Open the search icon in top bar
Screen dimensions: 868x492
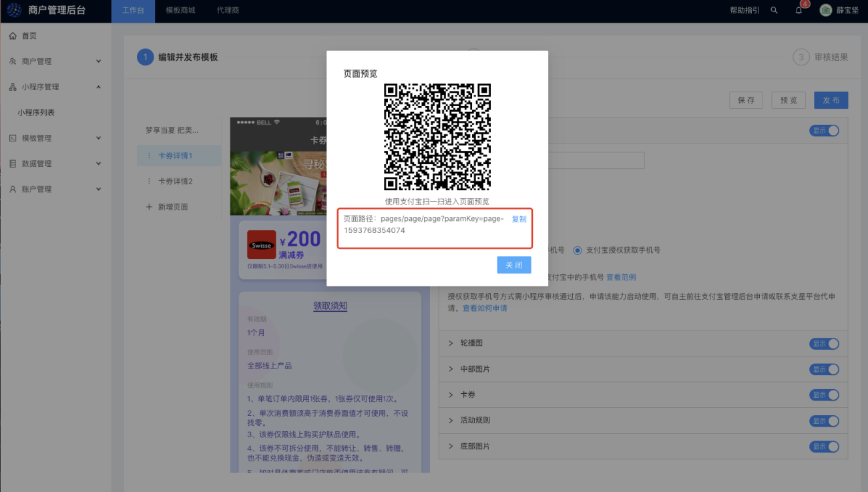coord(774,11)
